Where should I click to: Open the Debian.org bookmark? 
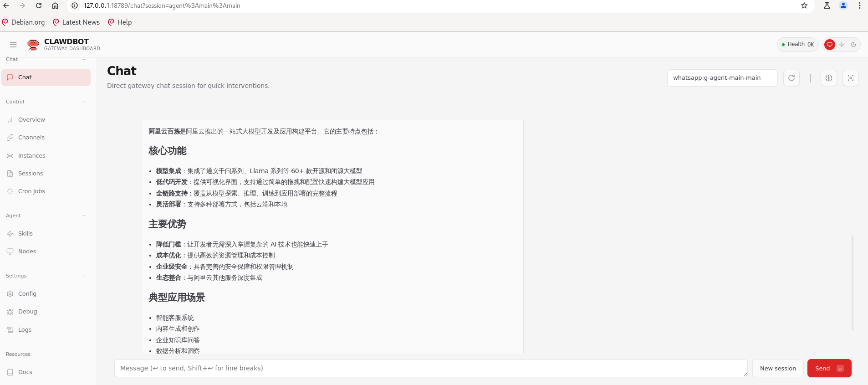(24, 22)
